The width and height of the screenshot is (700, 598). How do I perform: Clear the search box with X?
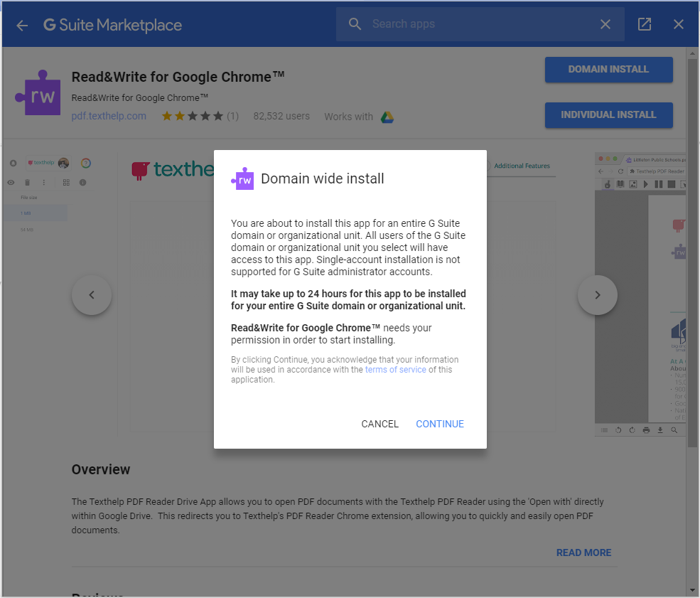click(605, 24)
